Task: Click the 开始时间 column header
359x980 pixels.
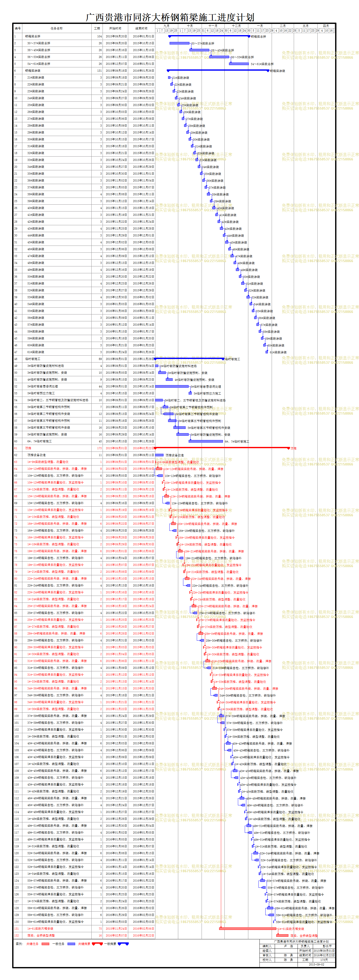Action: [x=115, y=28]
